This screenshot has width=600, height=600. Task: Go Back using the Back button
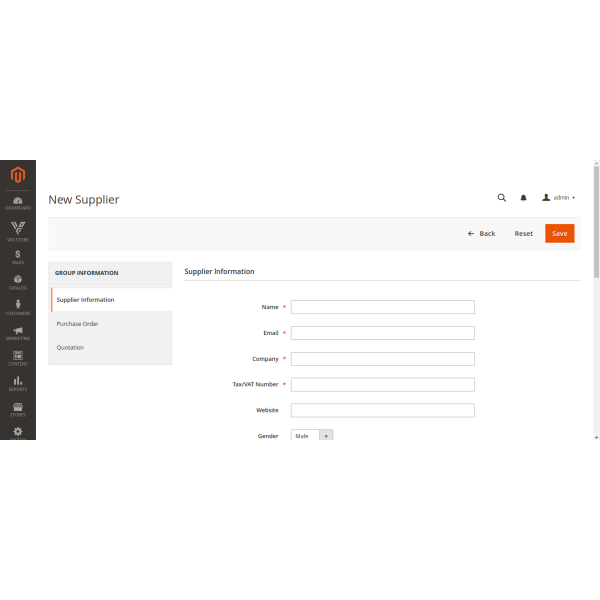click(x=482, y=233)
